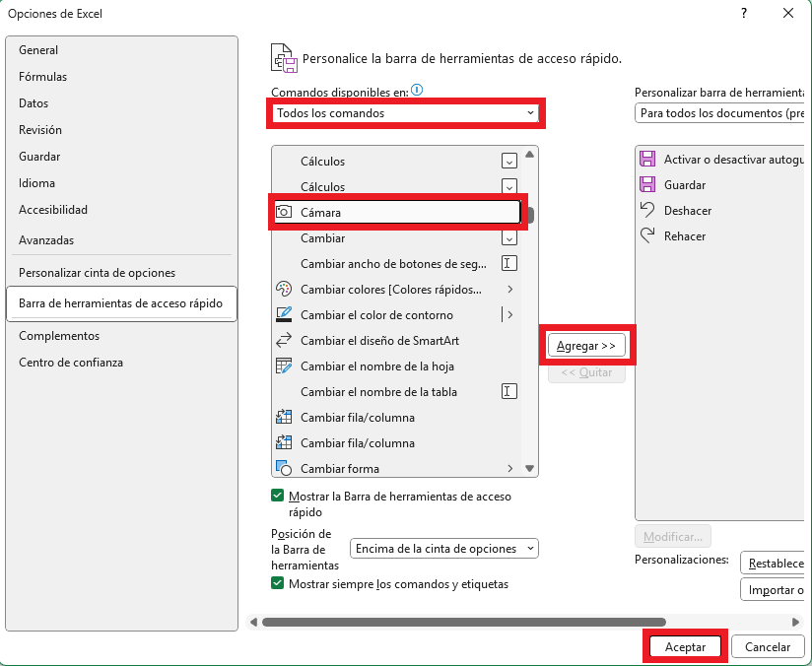The width and height of the screenshot is (812, 666).
Task: Click the Deshacer undo arrow icon
Action: coord(647,210)
